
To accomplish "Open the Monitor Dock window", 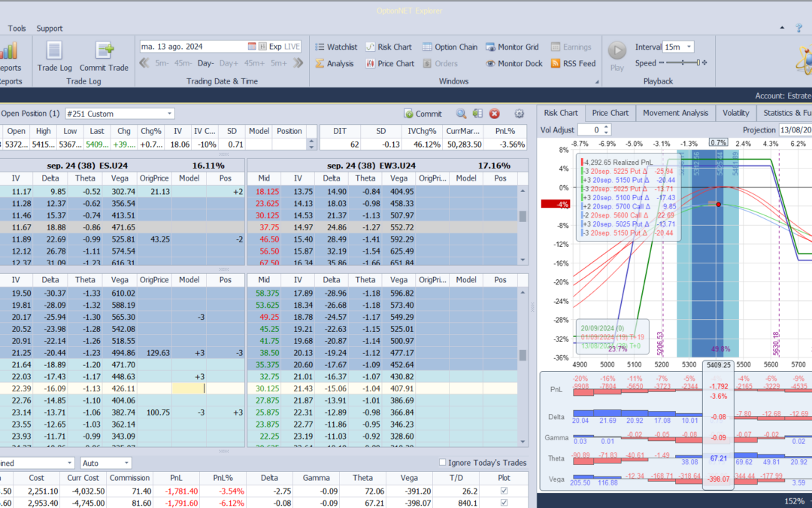I will [x=514, y=63].
